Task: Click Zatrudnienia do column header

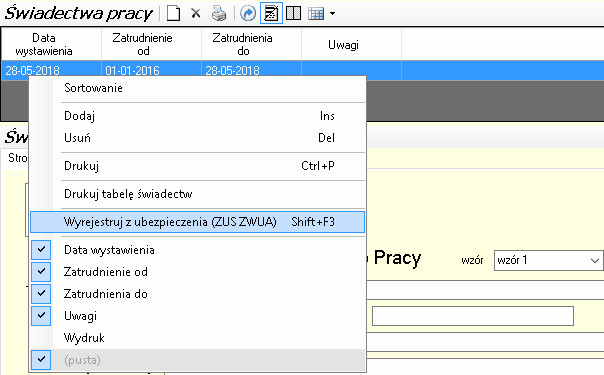Action: pos(252,44)
